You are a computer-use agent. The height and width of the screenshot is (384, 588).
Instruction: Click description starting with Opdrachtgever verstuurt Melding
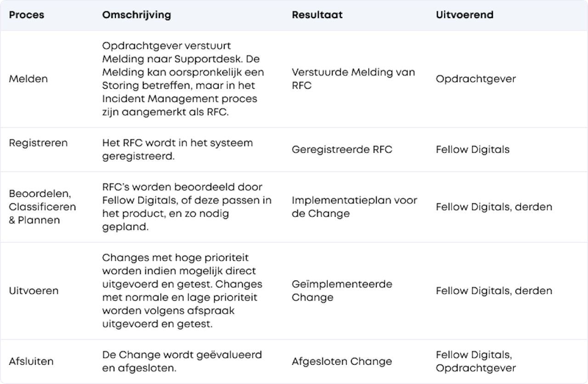(183, 79)
